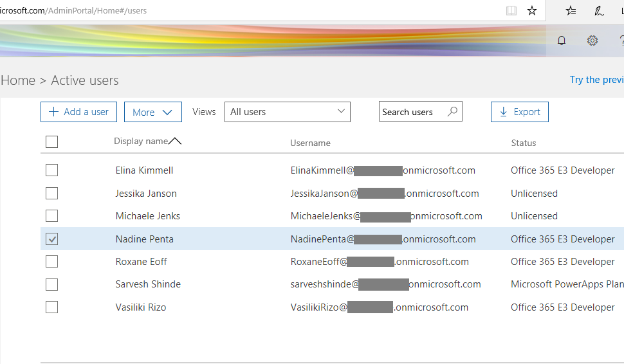Viewport: 624px width, 364px height.
Task: Click the Try the preview link
Action: 596,80
